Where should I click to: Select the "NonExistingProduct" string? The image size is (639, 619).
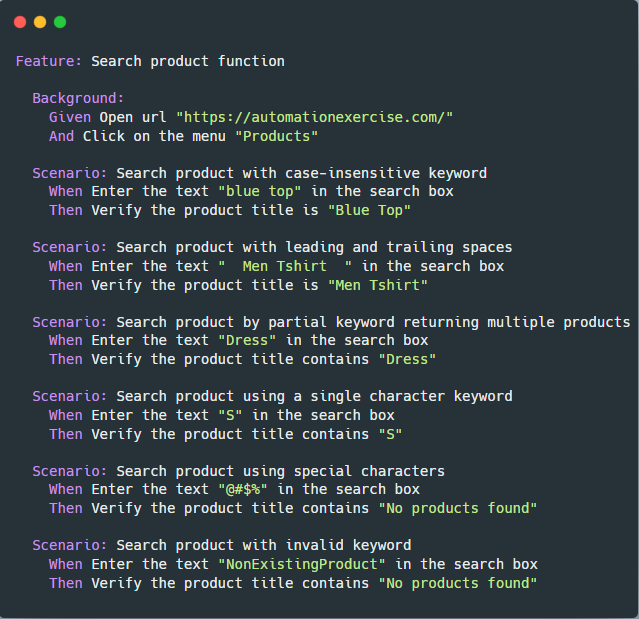pos(302,564)
